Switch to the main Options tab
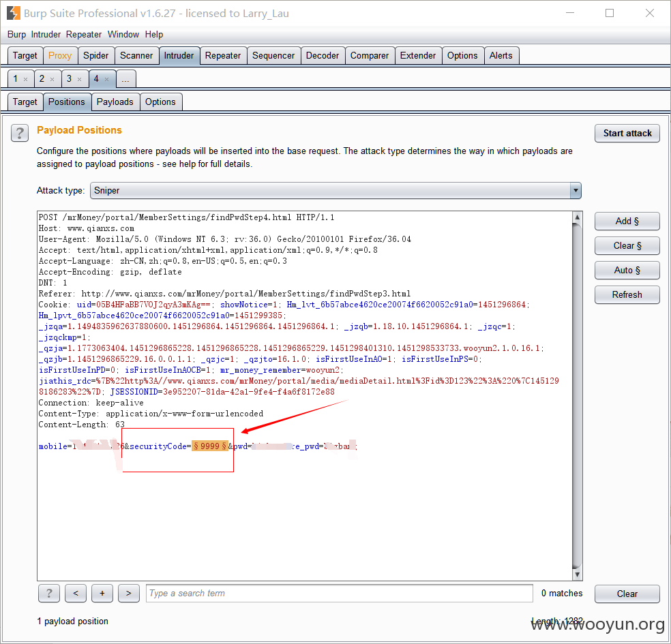The image size is (671, 644). [462, 56]
